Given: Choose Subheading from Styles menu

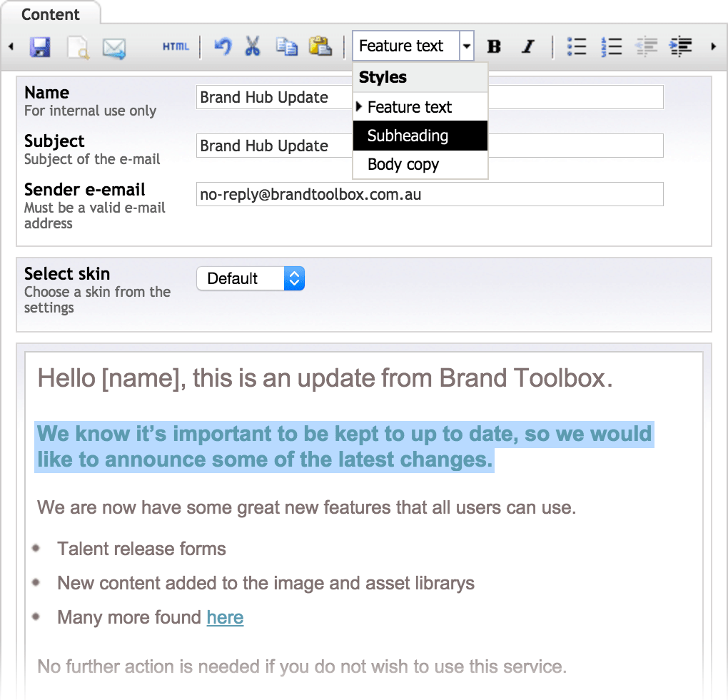Looking at the screenshot, I should coord(408,136).
